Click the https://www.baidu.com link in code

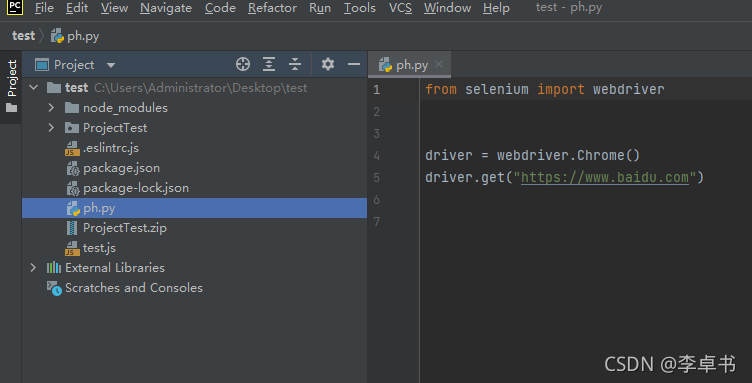click(x=605, y=177)
